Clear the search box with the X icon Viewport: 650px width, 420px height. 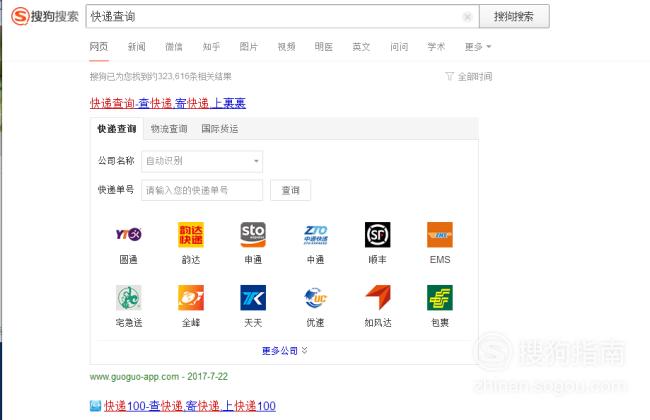(467, 17)
